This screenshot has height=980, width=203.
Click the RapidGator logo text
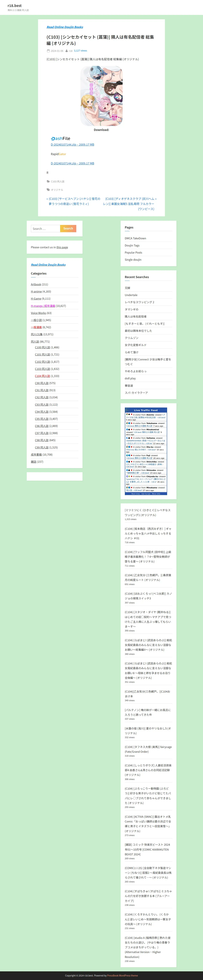pyautogui.click(x=59, y=154)
